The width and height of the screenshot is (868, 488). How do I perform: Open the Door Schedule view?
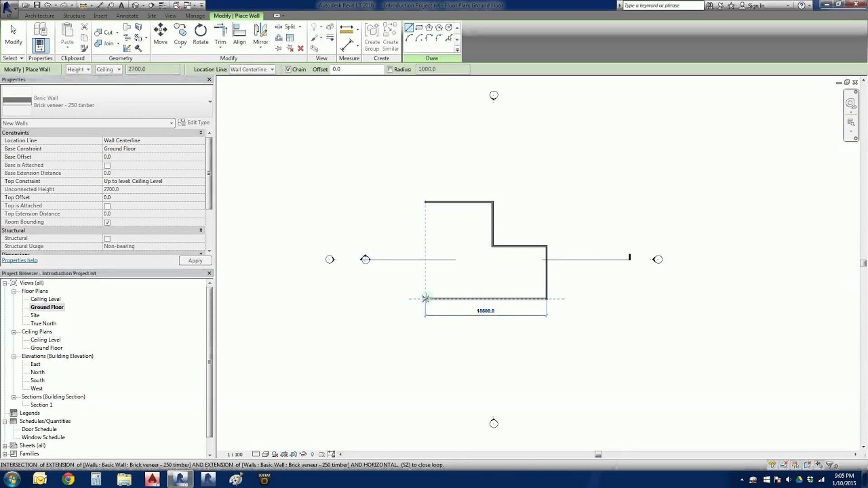[x=39, y=429]
